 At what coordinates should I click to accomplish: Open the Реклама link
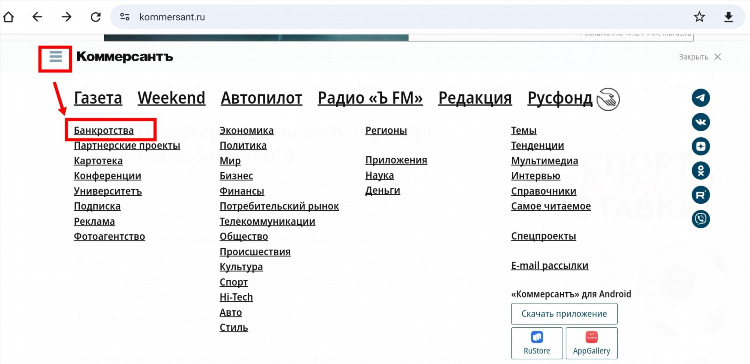click(94, 221)
